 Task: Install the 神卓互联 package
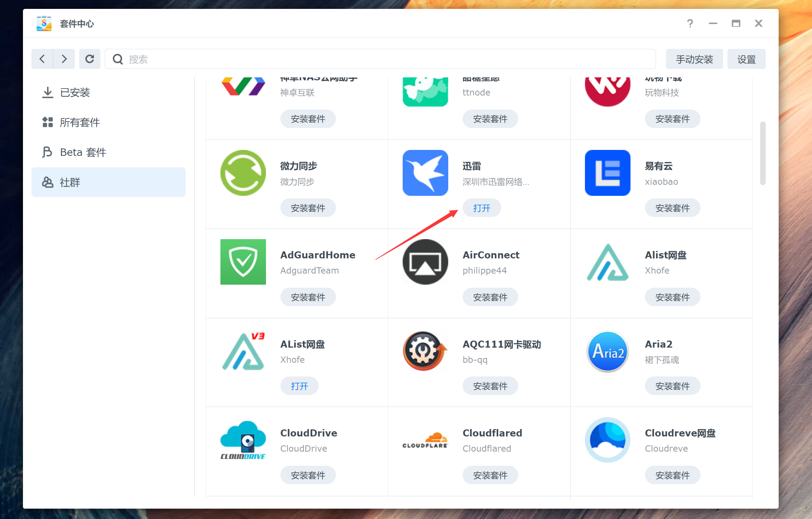coord(308,119)
